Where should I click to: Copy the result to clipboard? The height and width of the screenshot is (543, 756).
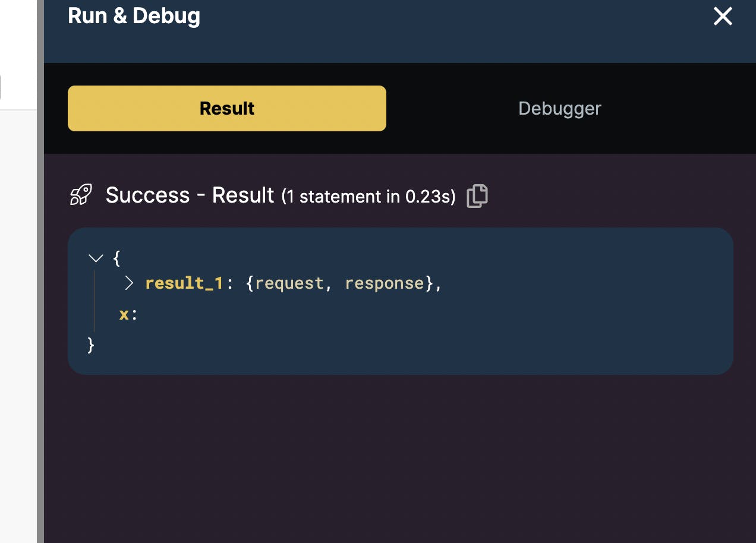coord(477,195)
